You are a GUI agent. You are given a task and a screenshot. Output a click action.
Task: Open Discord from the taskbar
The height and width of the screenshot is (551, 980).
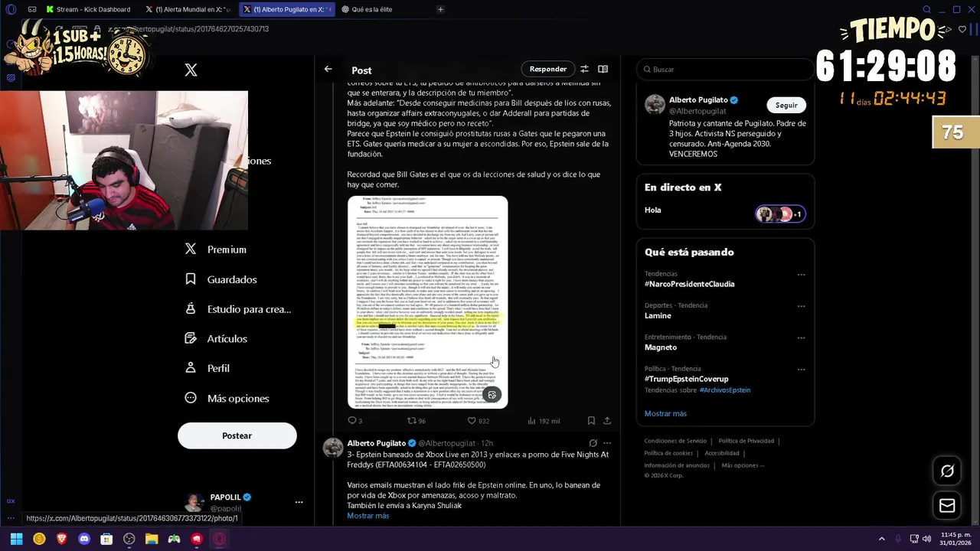click(x=84, y=539)
